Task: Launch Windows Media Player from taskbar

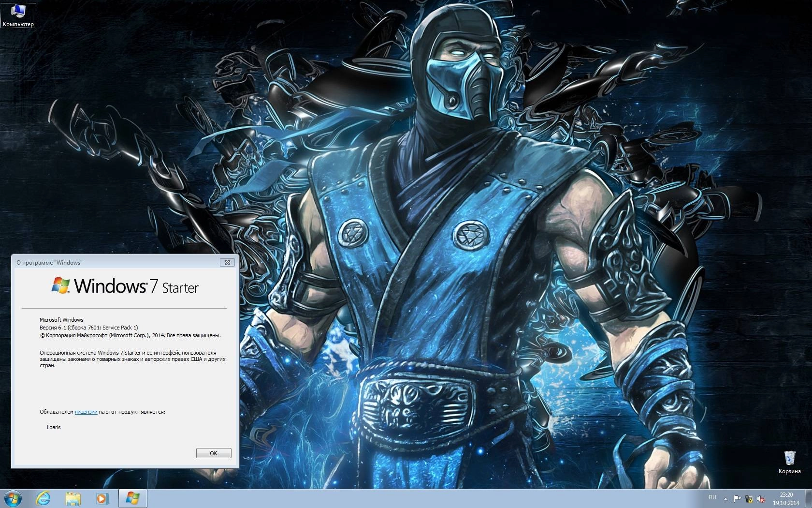Action: pos(102,498)
